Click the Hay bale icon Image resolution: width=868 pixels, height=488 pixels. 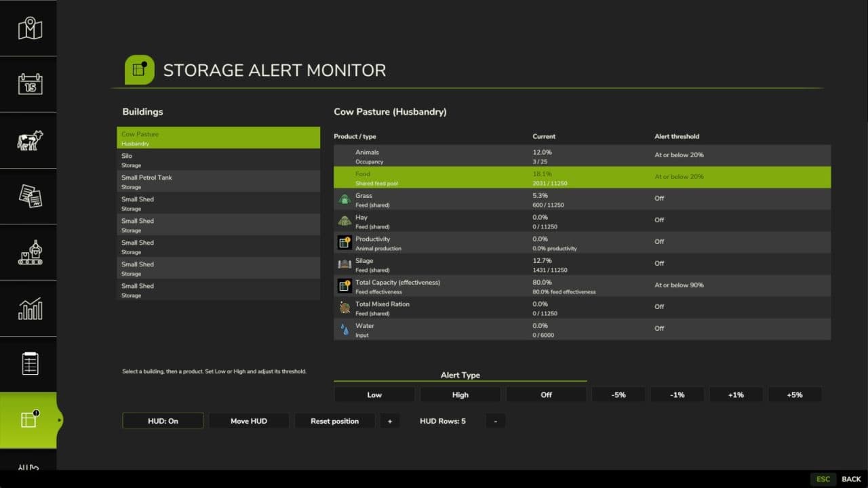pyautogui.click(x=344, y=220)
